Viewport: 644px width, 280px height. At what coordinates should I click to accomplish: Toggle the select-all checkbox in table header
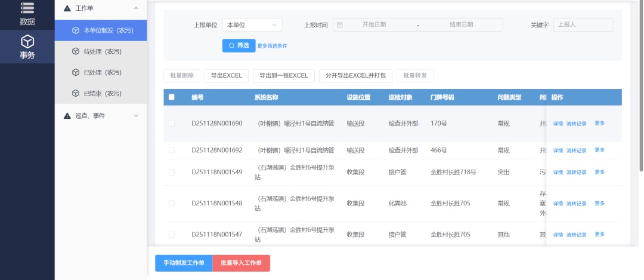[x=172, y=97]
